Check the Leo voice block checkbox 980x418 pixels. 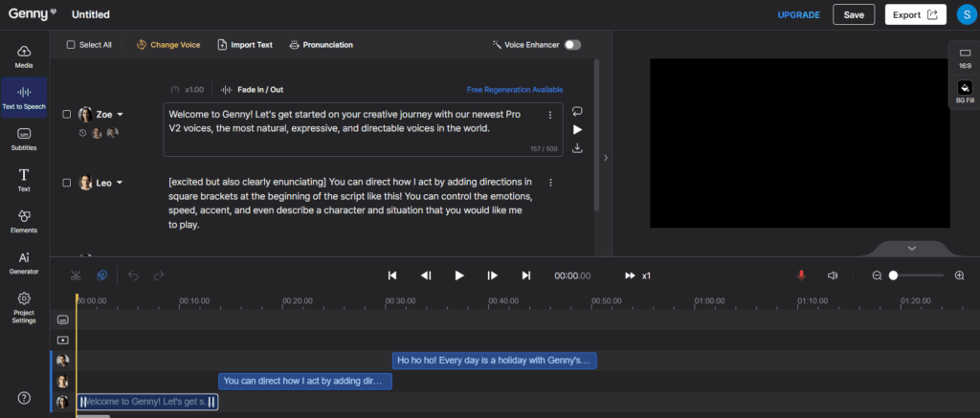click(x=66, y=183)
